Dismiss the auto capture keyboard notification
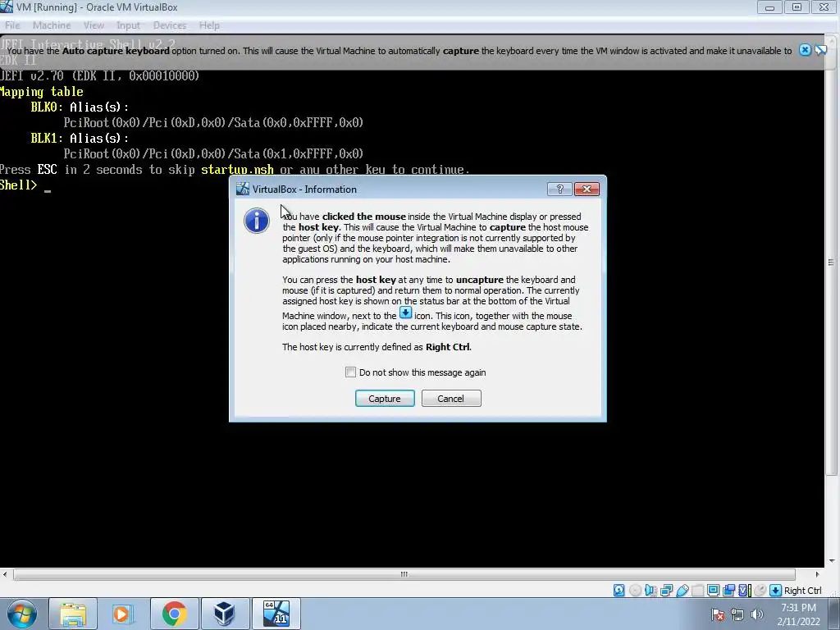 coord(805,50)
